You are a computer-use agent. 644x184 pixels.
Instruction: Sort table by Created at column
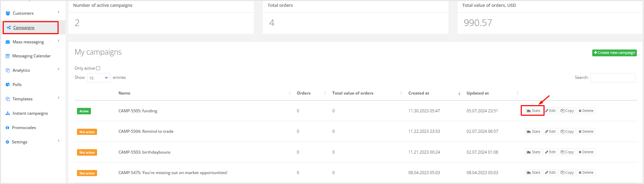(419, 93)
